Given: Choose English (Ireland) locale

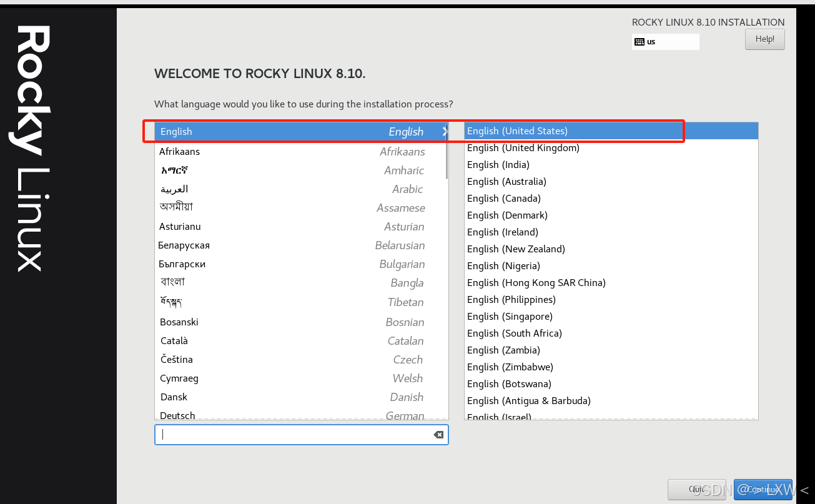Looking at the screenshot, I should click(611, 232).
